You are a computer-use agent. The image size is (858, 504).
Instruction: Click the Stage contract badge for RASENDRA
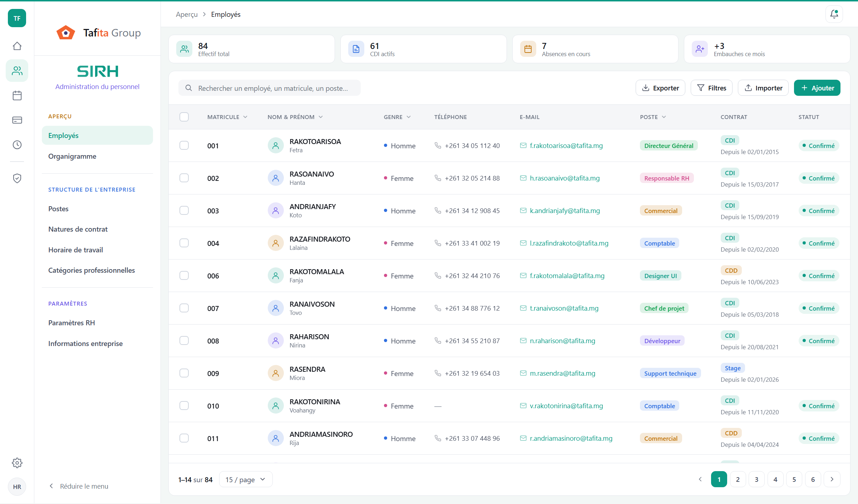pyautogui.click(x=733, y=368)
